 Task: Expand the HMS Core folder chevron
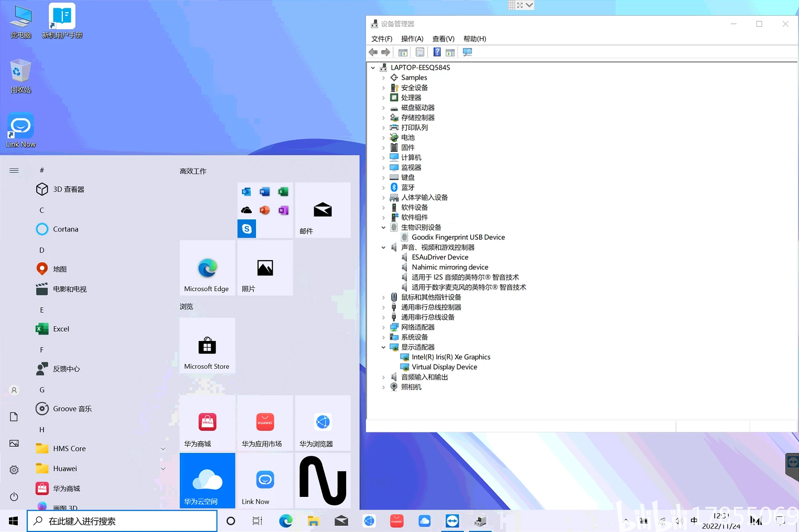coord(163,449)
